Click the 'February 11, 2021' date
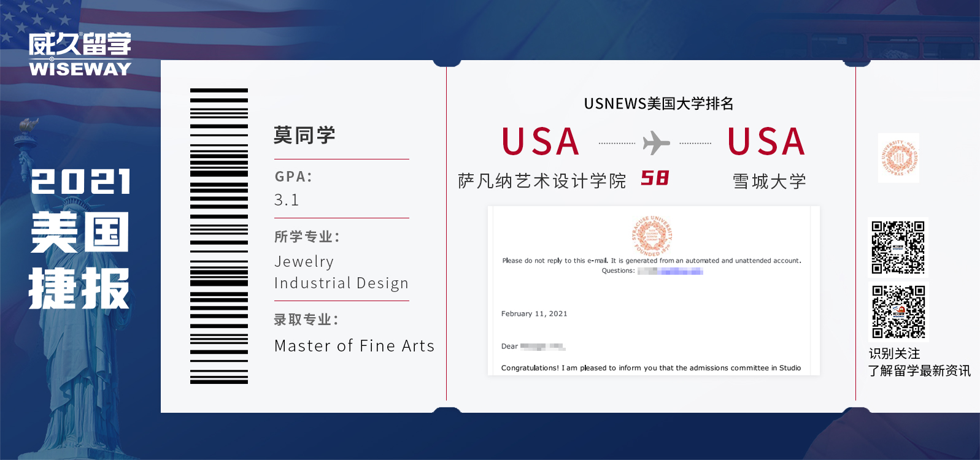Image resolution: width=980 pixels, height=460 pixels. 534,314
